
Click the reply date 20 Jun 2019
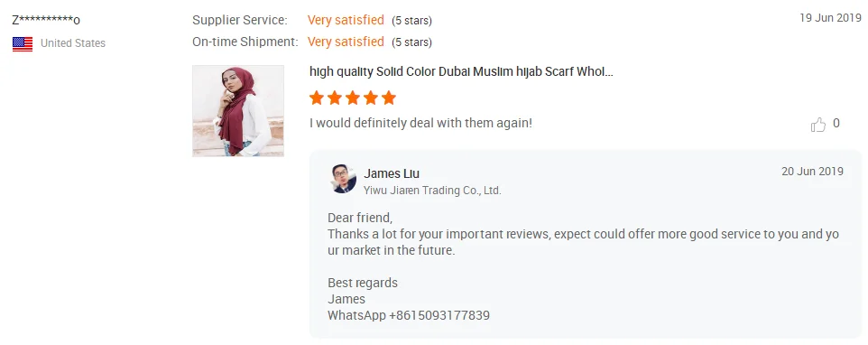(x=813, y=171)
